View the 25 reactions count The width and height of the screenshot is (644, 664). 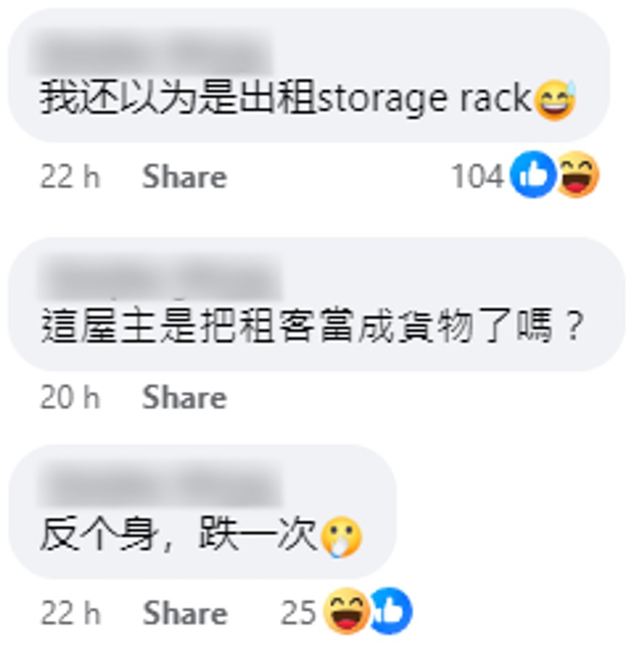[298, 613]
